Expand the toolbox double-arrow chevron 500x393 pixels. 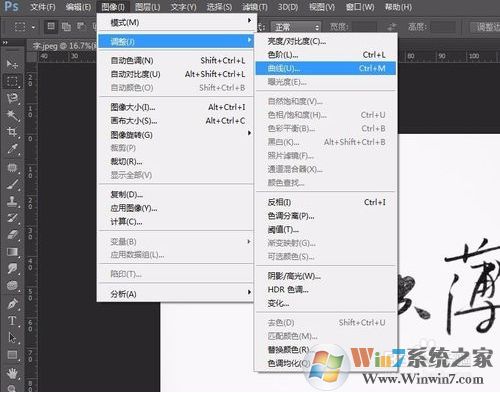(x=5, y=43)
